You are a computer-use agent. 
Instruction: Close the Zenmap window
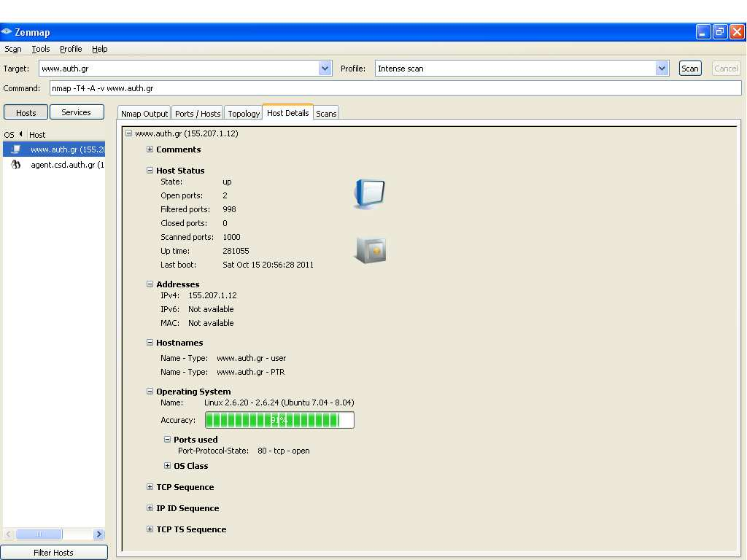737,32
